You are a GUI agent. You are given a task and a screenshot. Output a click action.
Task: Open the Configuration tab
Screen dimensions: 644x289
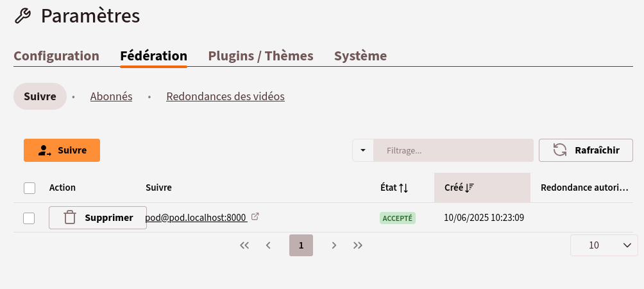56,56
